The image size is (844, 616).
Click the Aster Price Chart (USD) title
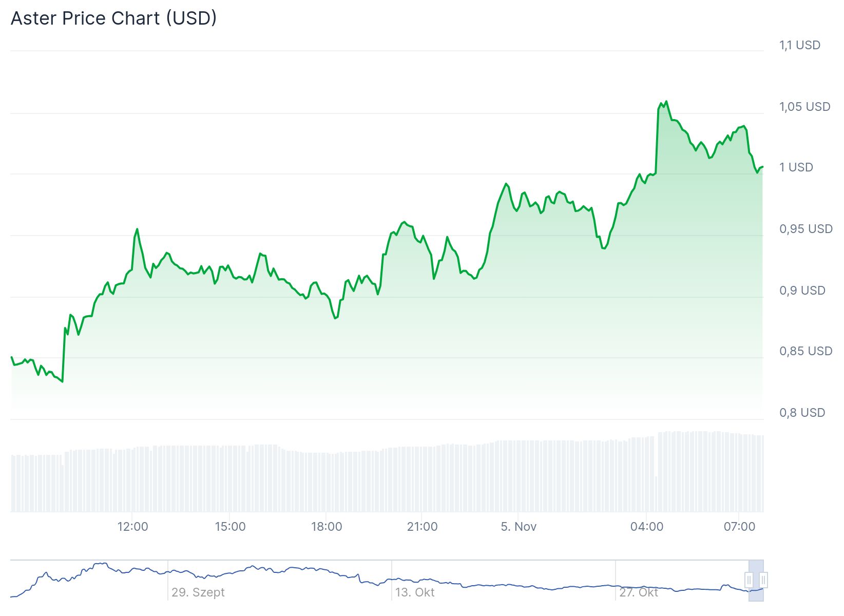tap(113, 18)
